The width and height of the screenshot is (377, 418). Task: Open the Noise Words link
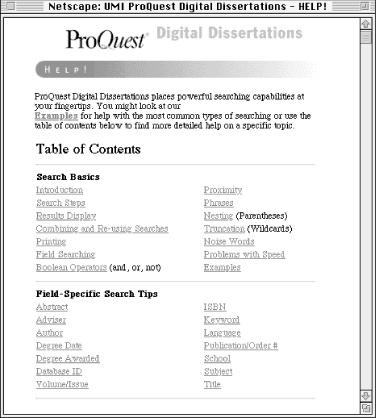pos(229,242)
